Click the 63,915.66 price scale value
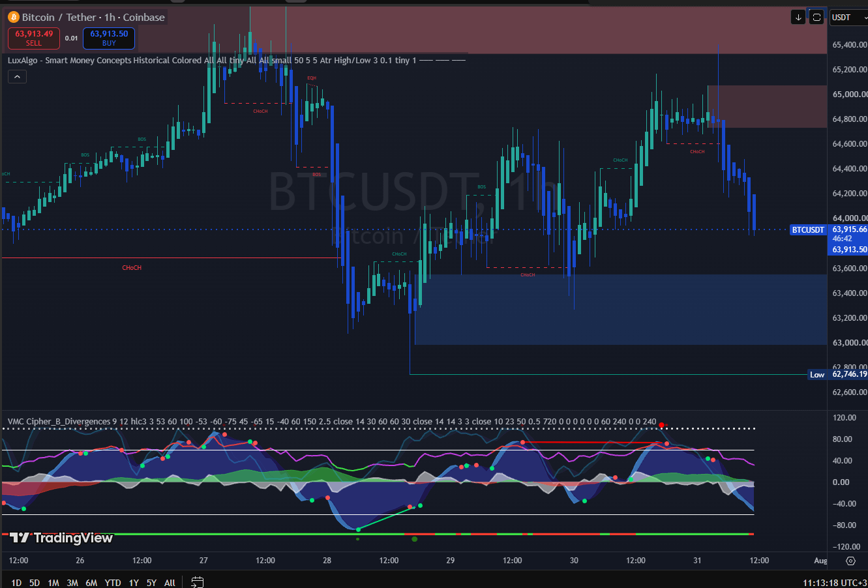868x588 pixels. (x=849, y=230)
